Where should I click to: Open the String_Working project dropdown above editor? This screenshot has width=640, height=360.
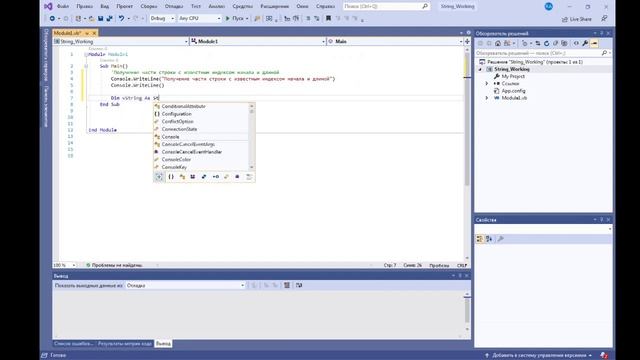(x=121, y=41)
